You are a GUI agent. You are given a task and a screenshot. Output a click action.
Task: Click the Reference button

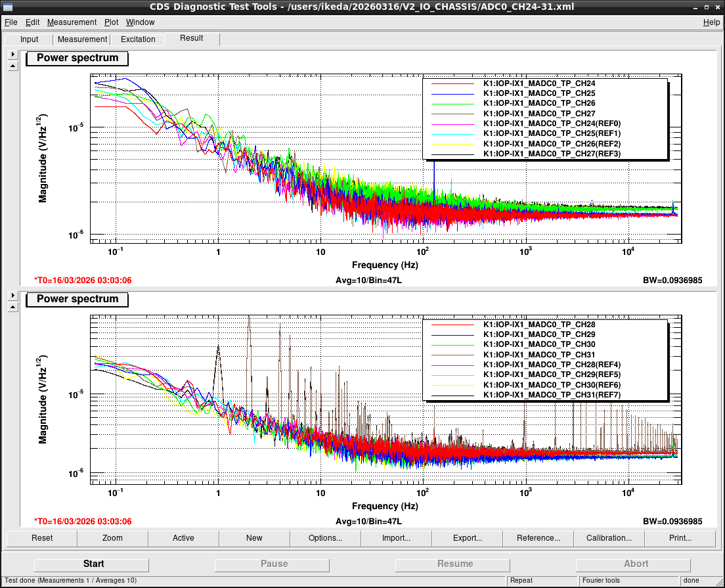click(538, 538)
